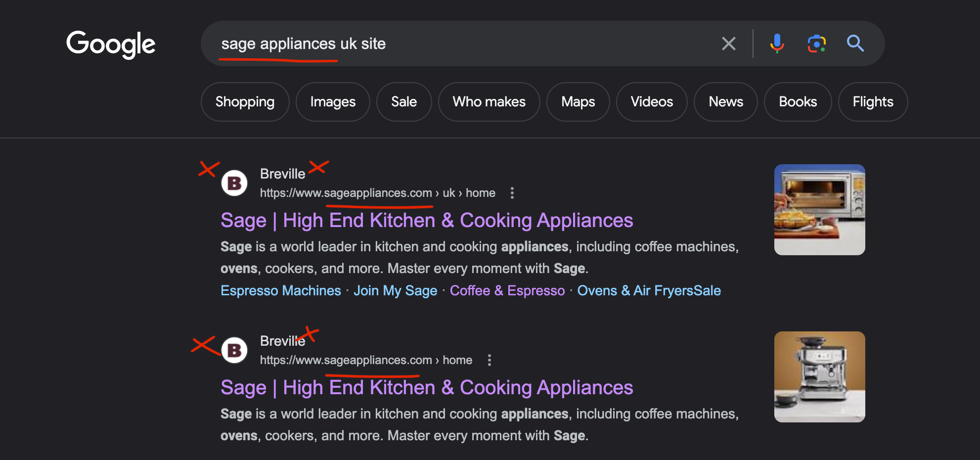Viewport: 980px width, 460px height.
Task: Click the Breville favicon on the first result
Action: (234, 183)
